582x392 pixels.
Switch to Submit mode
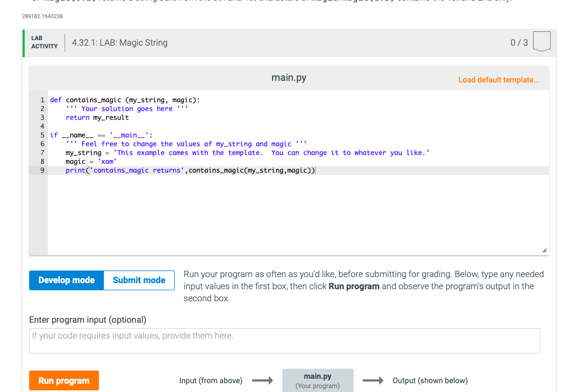click(138, 280)
